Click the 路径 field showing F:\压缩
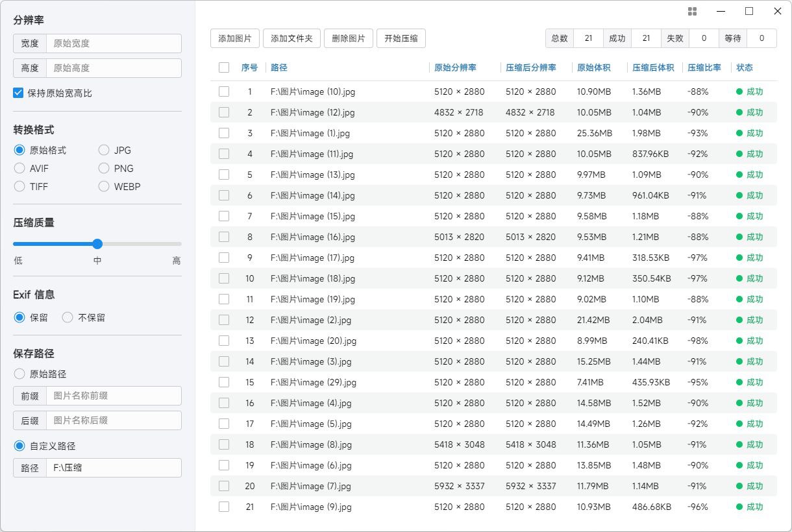Viewport: 792px width, 532px height. pos(114,468)
